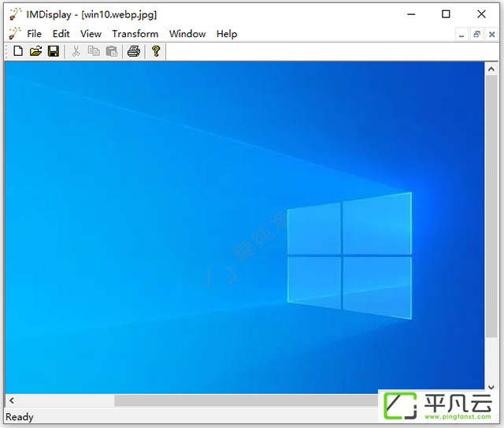Viewport: 504px width, 428px height.
Task: Click the Copy toolbar icon
Action: 94,51
